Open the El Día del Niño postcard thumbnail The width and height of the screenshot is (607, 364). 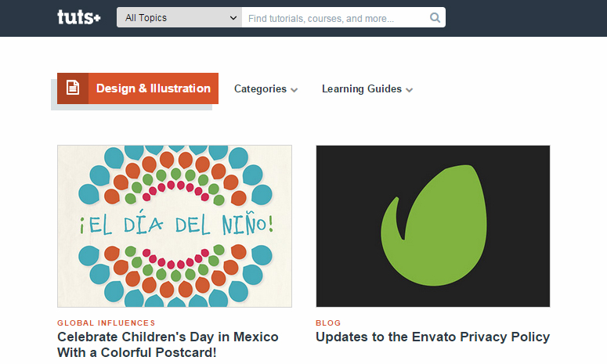(x=175, y=226)
